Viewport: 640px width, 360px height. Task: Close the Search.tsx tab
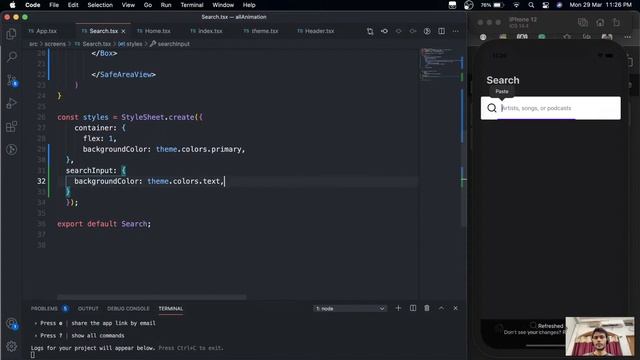[123, 31]
